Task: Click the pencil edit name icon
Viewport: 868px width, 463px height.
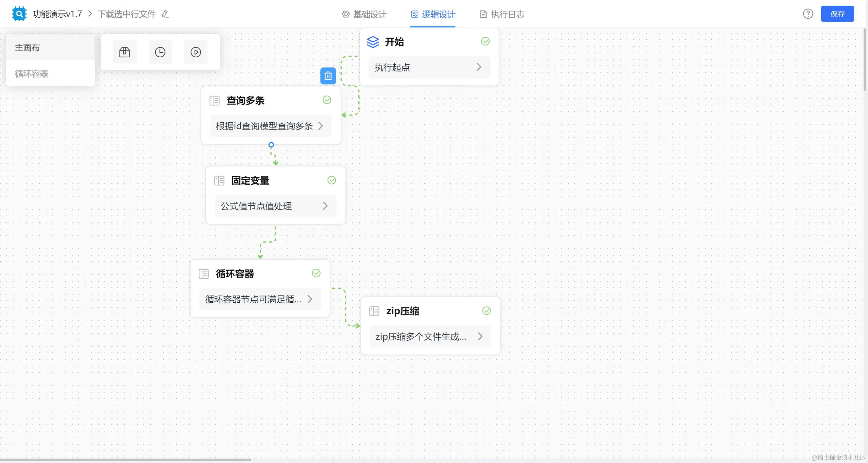Action: click(165, 14)
